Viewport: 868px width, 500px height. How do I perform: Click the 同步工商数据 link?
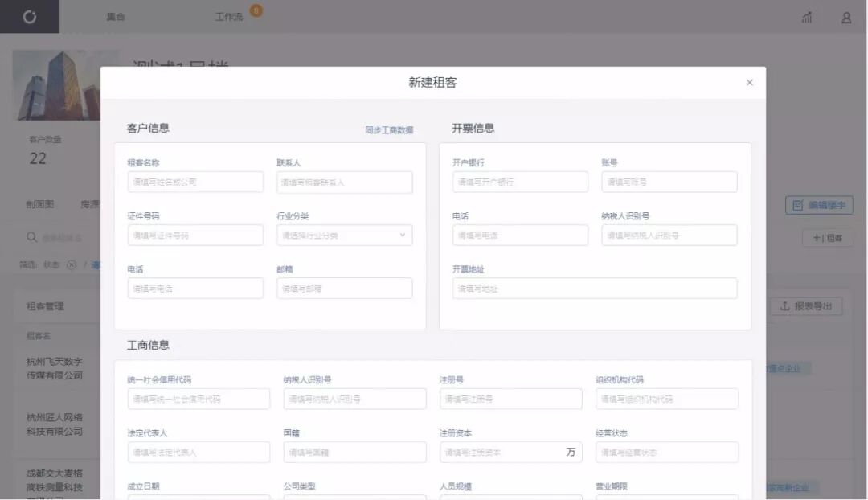point(389,130)
